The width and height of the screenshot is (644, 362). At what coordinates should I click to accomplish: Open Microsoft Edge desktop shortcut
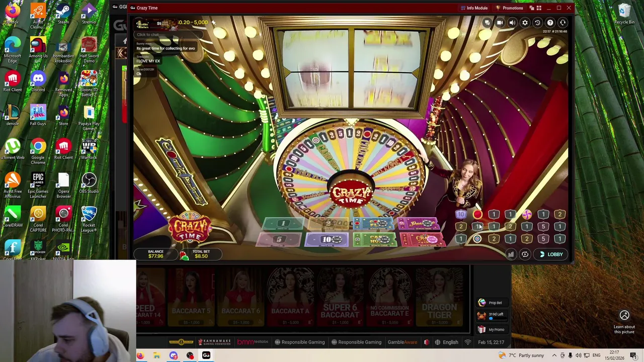[12, 50]
